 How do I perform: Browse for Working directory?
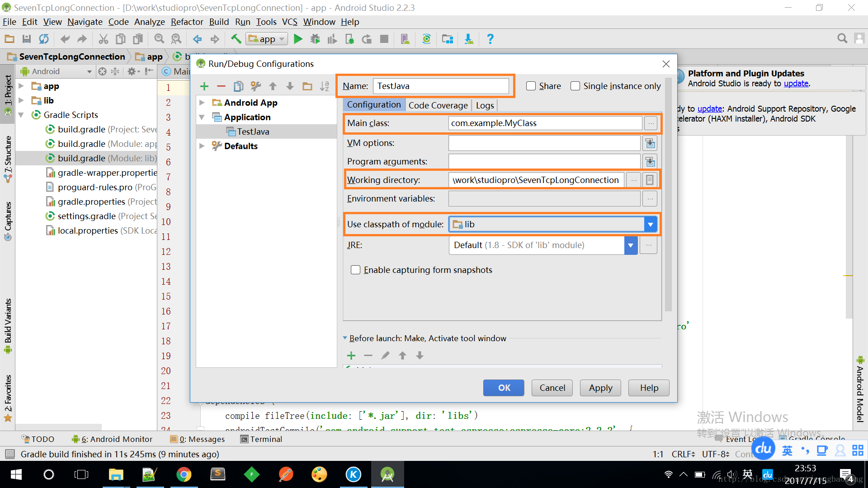coord(634,180)
